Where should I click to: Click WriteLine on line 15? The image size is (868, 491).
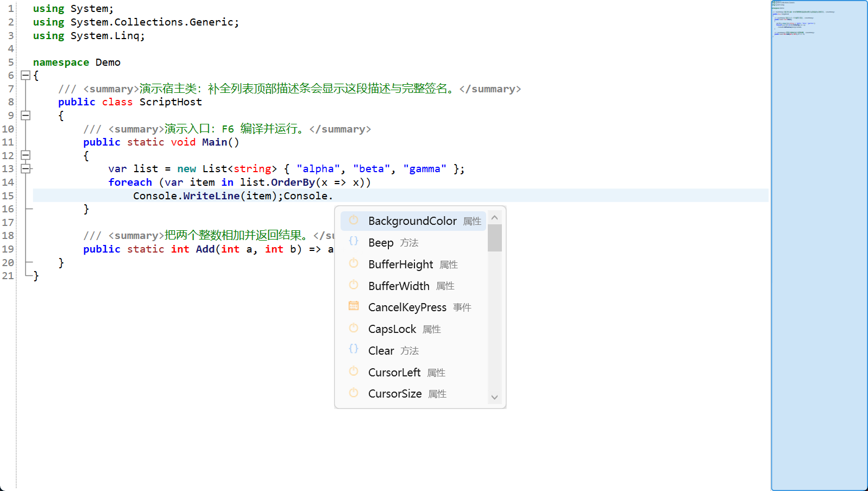(x=211, y=196)
